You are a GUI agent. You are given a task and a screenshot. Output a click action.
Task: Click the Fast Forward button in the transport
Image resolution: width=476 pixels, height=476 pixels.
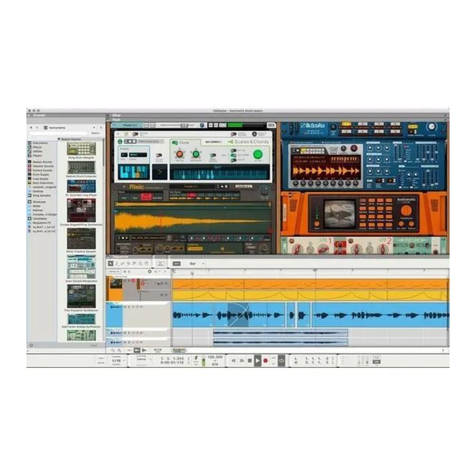tap(242, 361)
